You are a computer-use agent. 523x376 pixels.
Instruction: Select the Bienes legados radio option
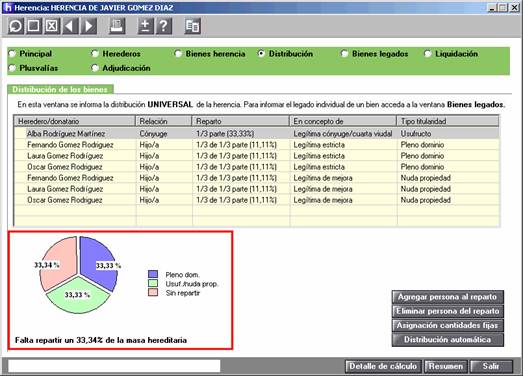[x=345, y=54]
